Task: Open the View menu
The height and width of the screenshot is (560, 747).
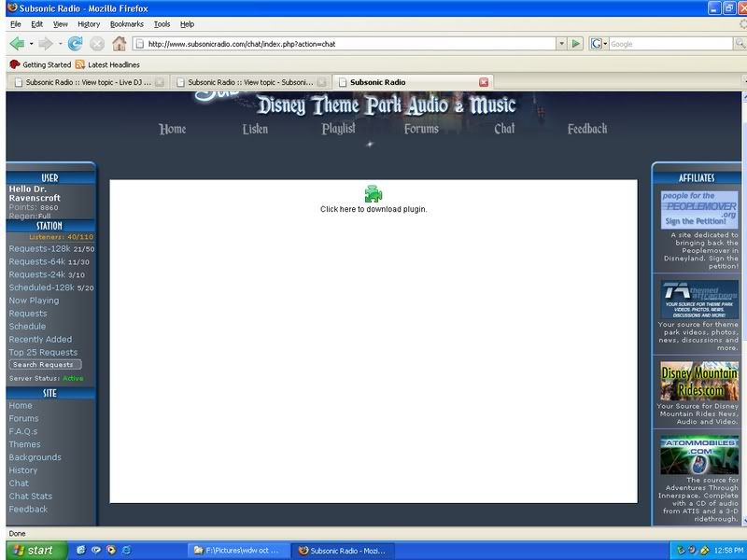Action: coord(60,24)
